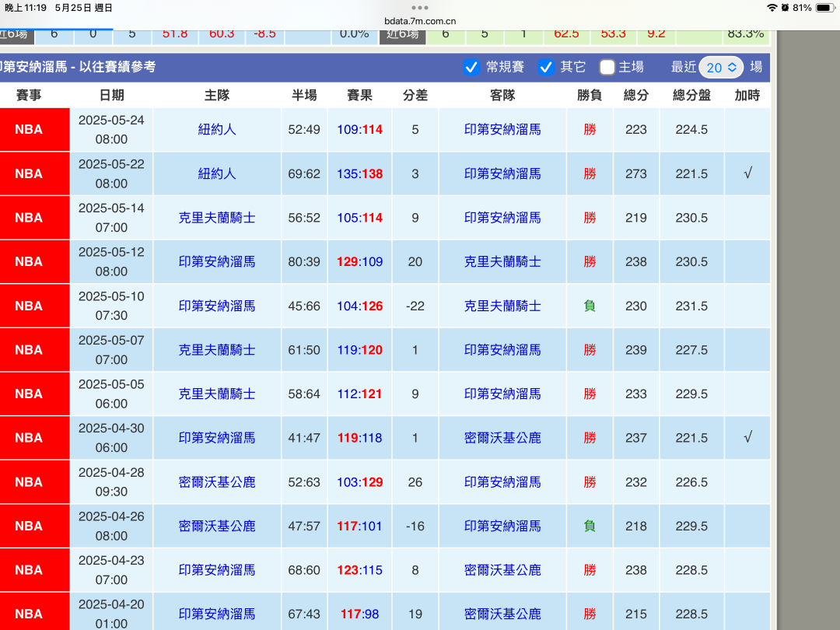Click total line 231.5
The height and width of the screenshot is (630, 840).
(691, 306)
